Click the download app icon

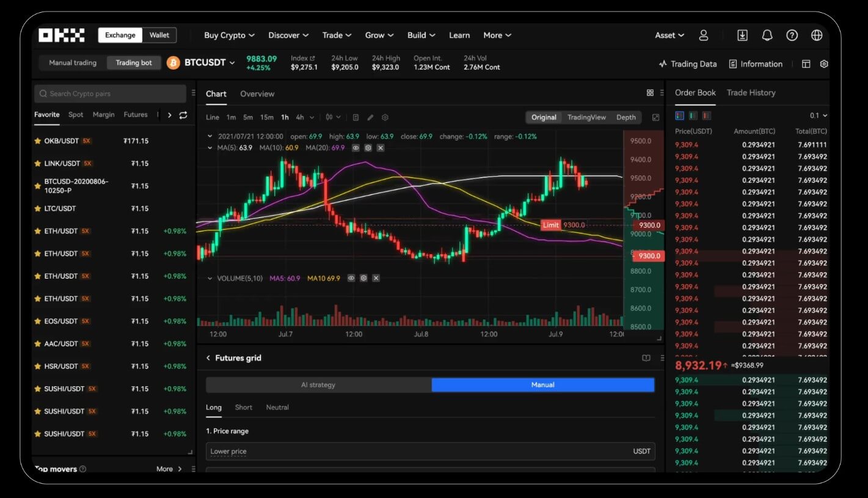(742, 35)
